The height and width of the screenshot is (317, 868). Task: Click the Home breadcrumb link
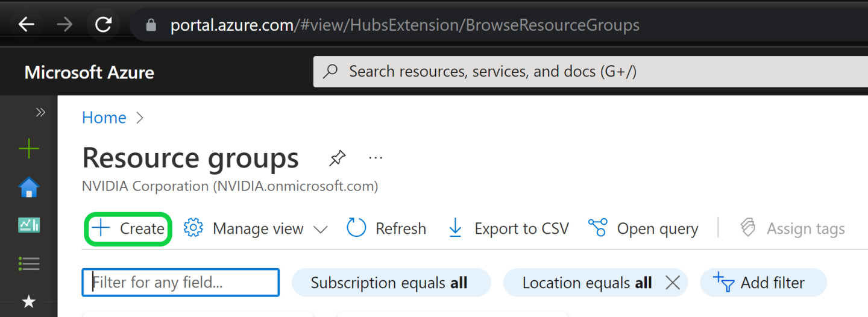(x=104, y=118)
